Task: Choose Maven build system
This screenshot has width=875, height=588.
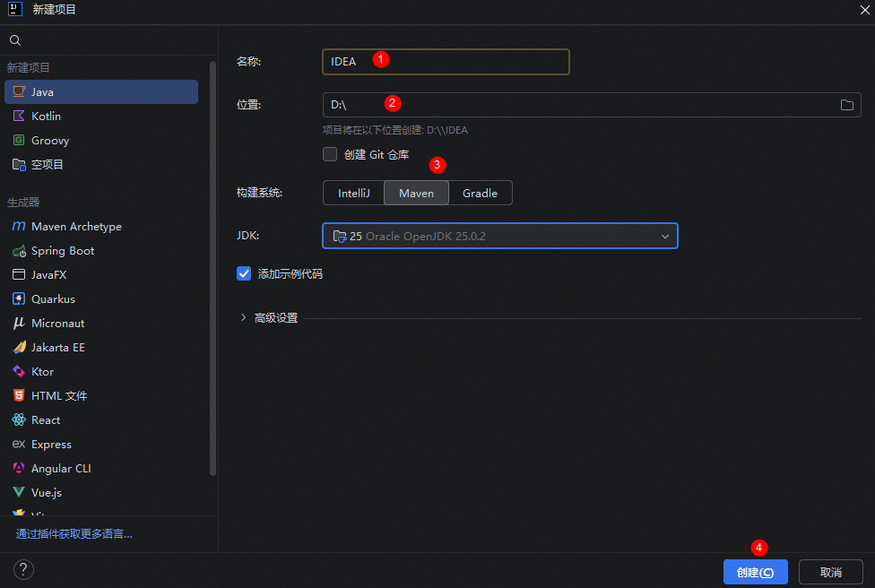Action: click(416, 193)
